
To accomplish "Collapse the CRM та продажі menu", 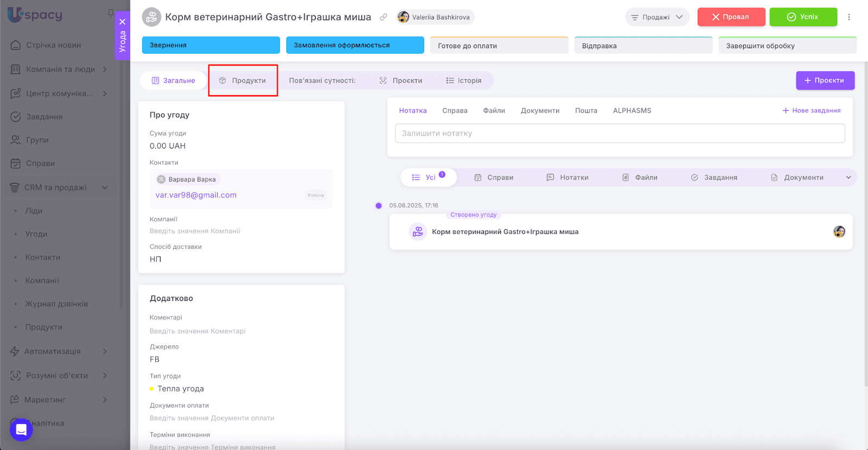I will [x=105, y=188].
